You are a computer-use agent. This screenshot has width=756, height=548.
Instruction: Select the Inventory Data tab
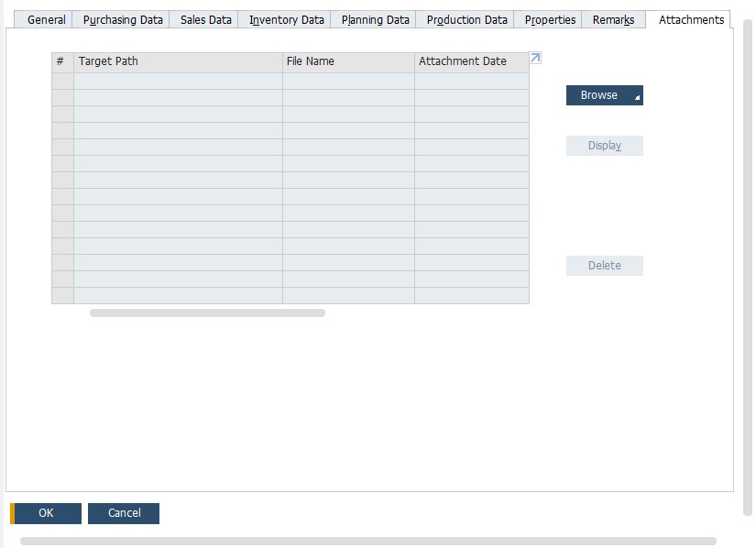(286, 19)
